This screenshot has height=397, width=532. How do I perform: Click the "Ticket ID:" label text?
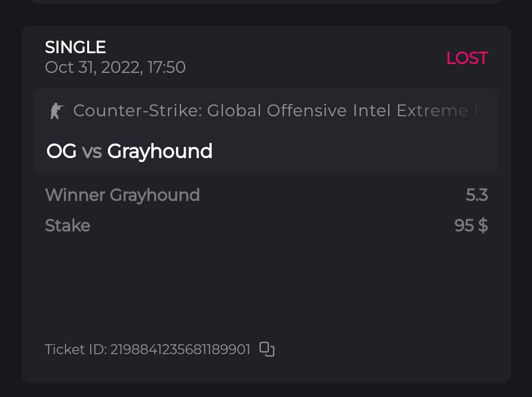pos(75,350)
